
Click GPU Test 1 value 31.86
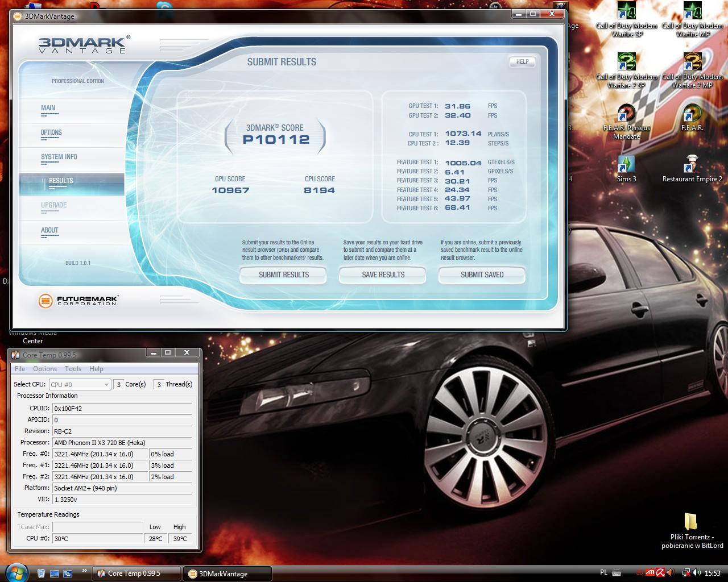(457, 106)
